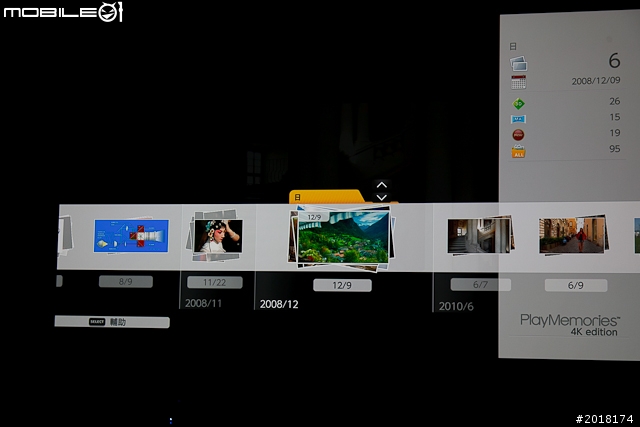The image size is (640, 427).
Task: Jump to the 2008/11 month marker
Action: pos(203,303)
